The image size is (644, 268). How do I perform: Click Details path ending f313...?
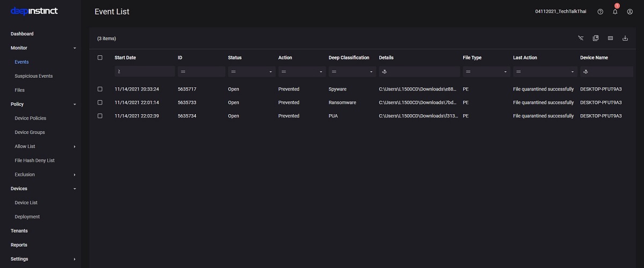[419, 116]
